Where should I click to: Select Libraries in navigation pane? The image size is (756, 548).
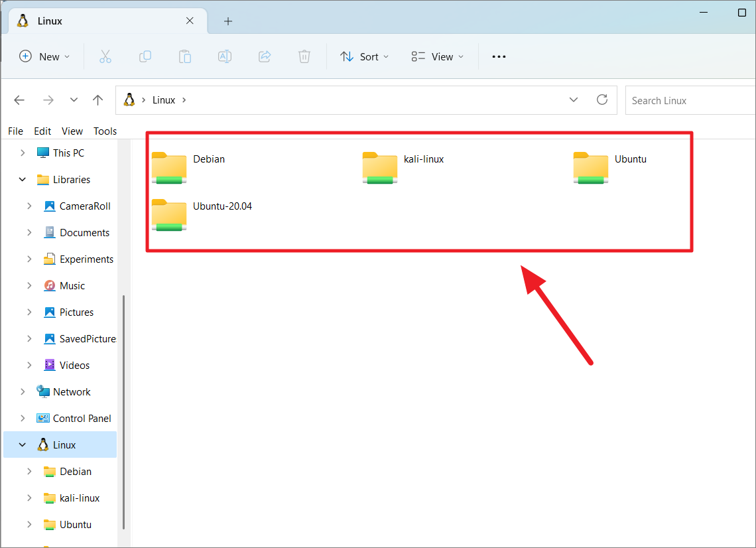72,179
